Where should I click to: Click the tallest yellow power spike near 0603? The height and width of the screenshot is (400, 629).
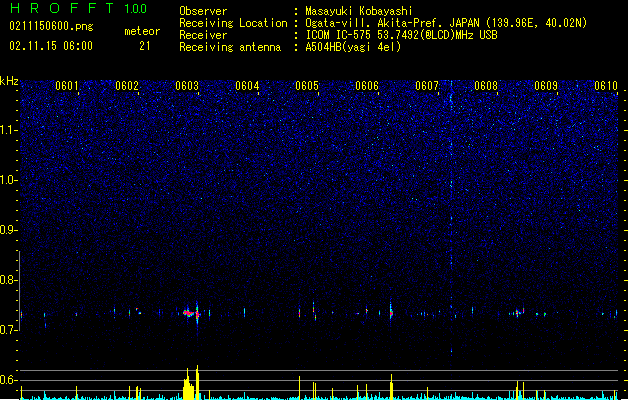[x=197, y=382]
